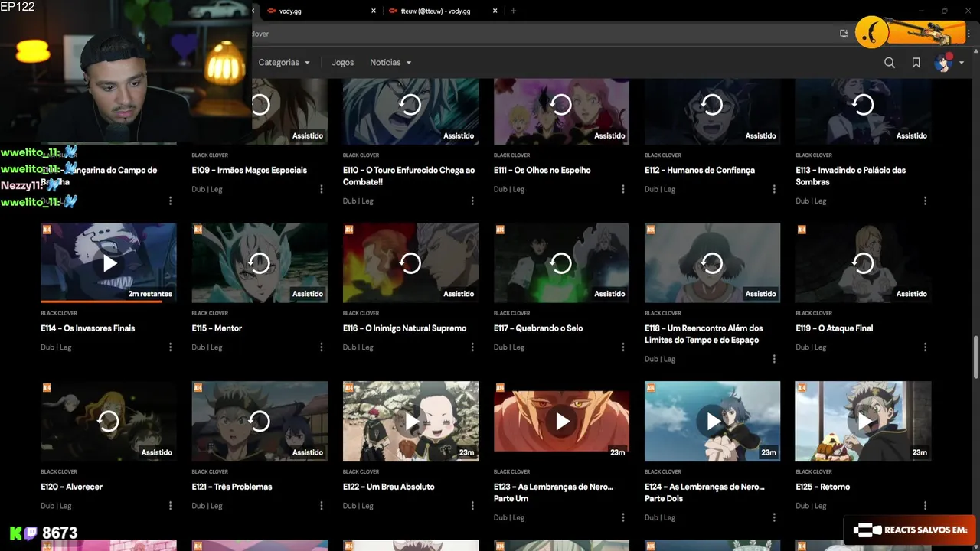Play E122 Um Breu Absoluto
The image size is (980, 551).
(410, 421)
